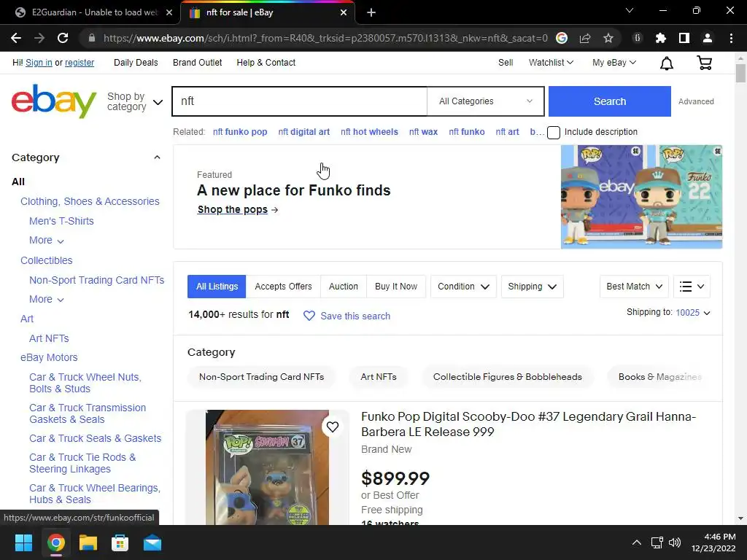Toggle the Chrome side panel icon

coord(684,38)
